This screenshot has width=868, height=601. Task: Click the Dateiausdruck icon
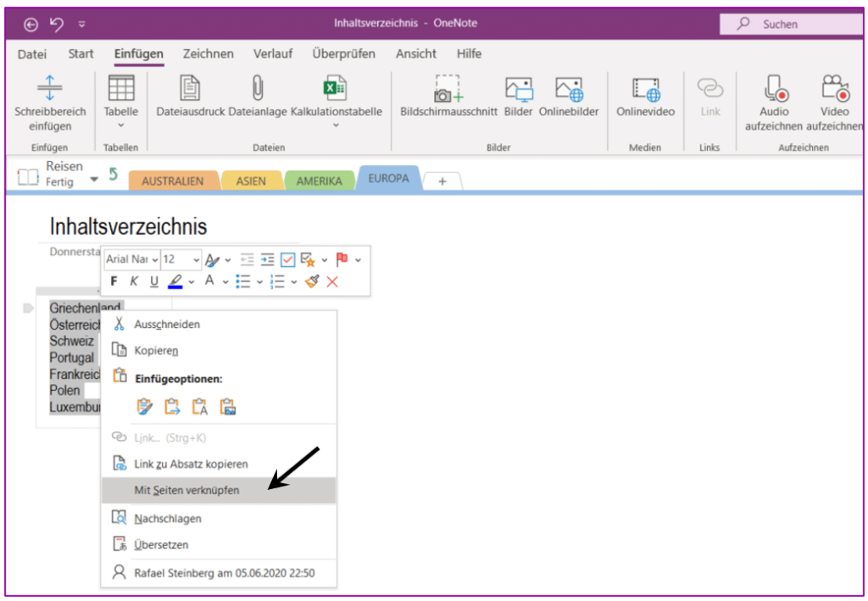tap(190, 88)
